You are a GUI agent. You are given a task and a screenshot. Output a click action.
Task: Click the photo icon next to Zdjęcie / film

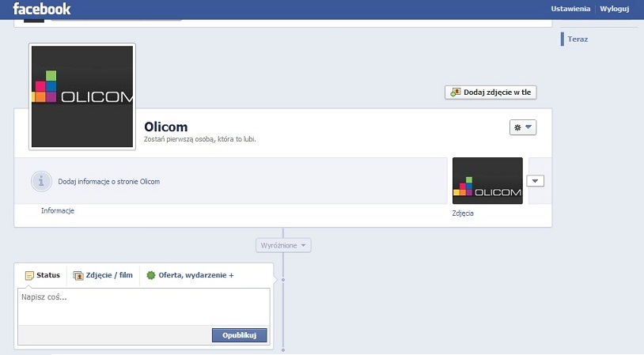pos(78,275)
